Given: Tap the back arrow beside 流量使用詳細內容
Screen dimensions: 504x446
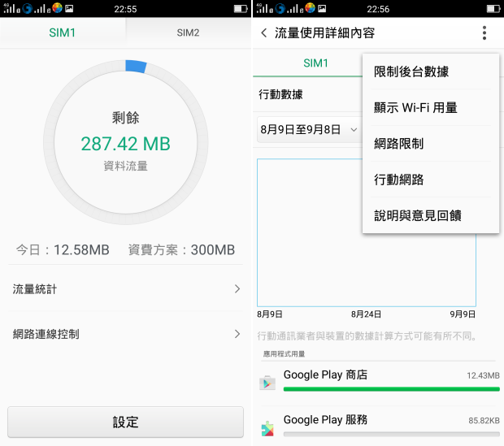Looking at the screenshot, I should [264, 32].
